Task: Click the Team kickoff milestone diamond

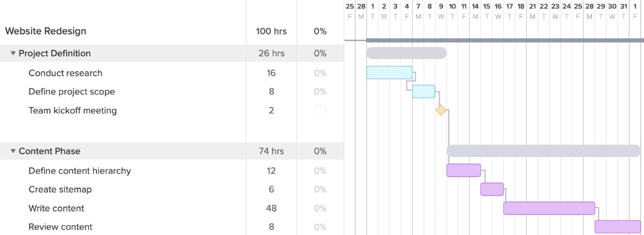Action: pyautogui.click(x=441, y=110)
